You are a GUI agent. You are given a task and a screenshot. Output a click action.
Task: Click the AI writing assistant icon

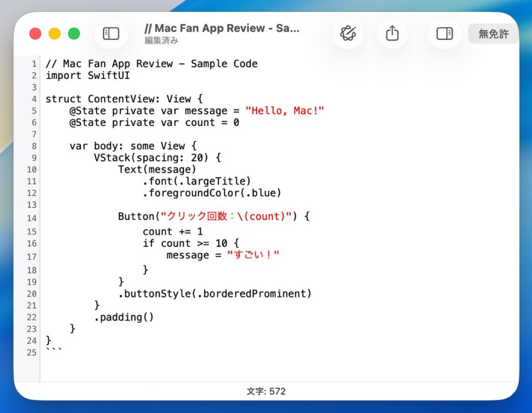pos(348,34)
